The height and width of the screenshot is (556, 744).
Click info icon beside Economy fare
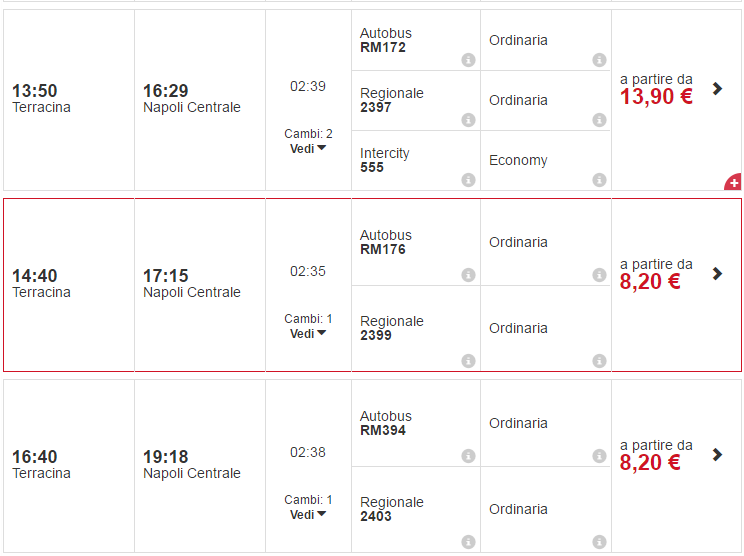(599, 180)
